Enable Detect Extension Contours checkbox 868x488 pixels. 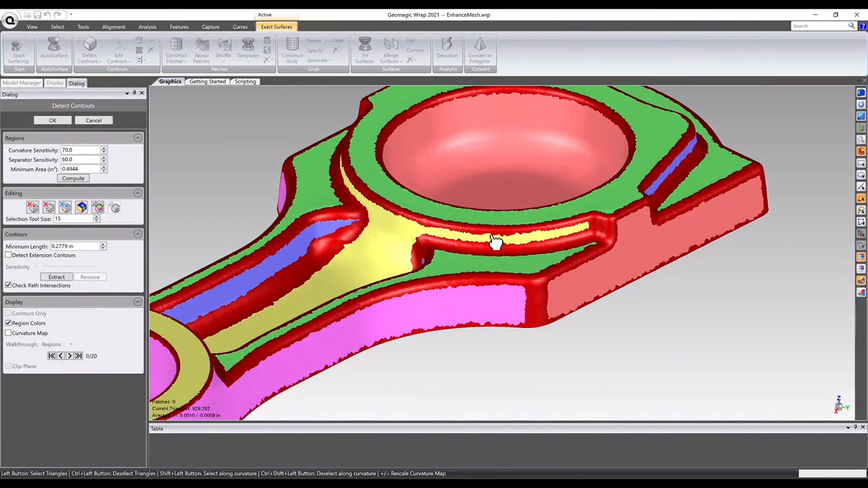coord(9,256)
